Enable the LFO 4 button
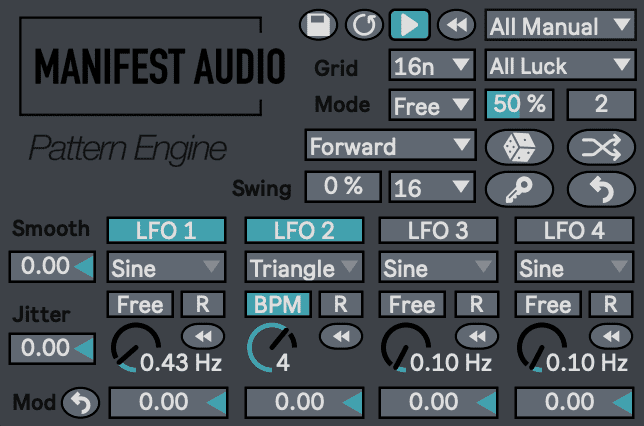 tap(574, 230)
